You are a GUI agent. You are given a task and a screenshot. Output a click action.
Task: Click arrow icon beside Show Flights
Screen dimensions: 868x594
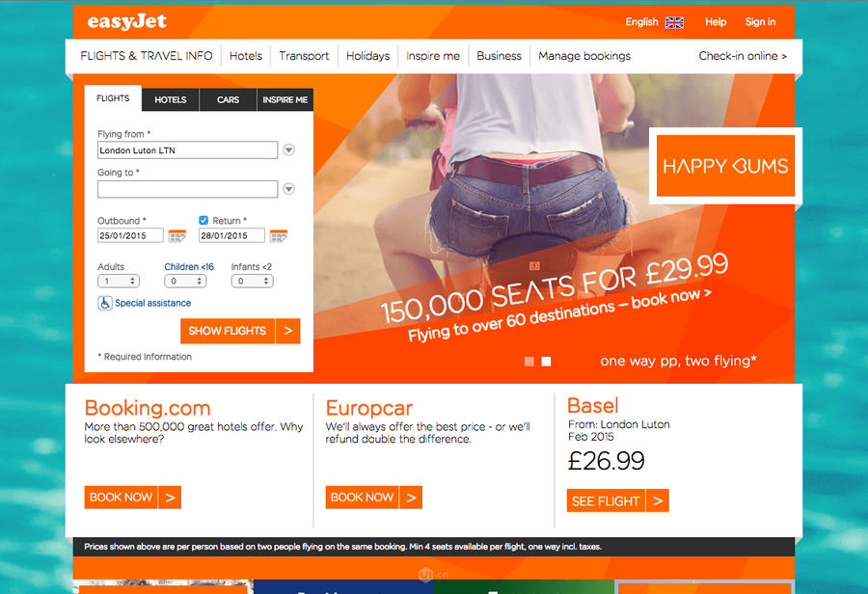(287, 331)
